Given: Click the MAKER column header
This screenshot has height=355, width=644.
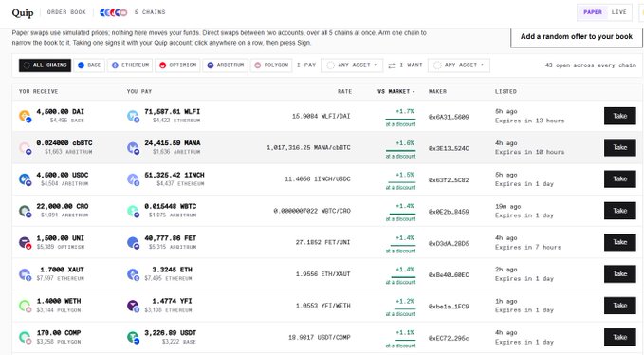Looking at the screenshot, I should [437, 92].
